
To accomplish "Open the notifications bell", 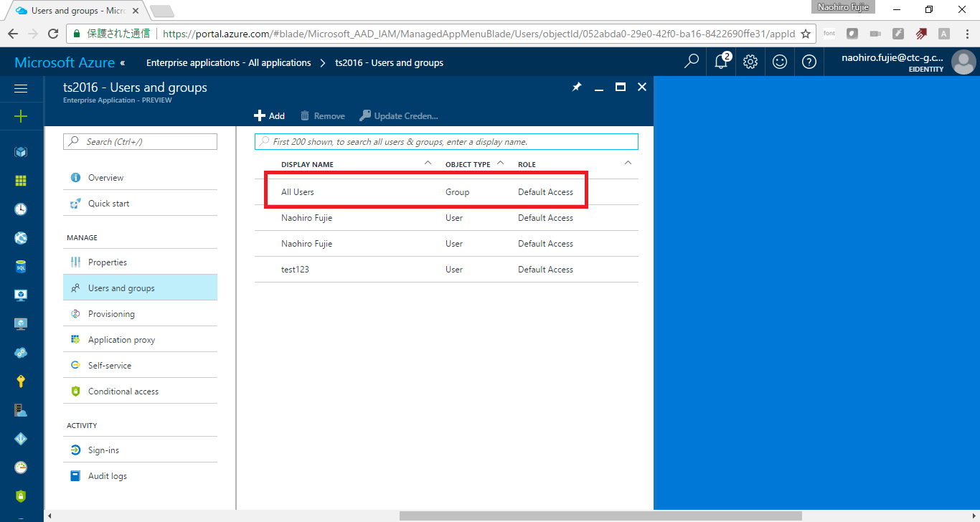I will pos(722,62).
